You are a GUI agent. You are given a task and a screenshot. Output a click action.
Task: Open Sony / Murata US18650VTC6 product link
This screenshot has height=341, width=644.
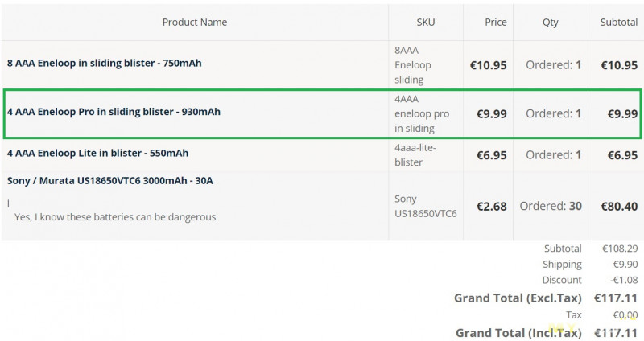[x=110, y=181]
